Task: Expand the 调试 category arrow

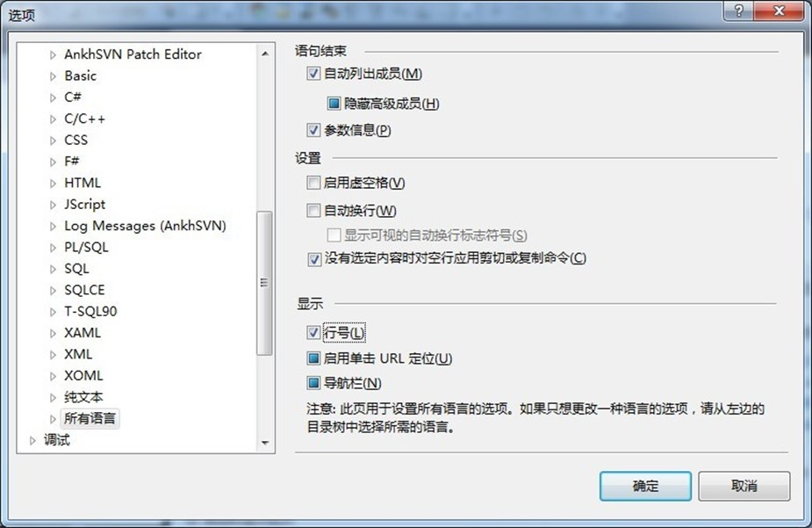Action: pyautogui.click(x=32, y=440)
